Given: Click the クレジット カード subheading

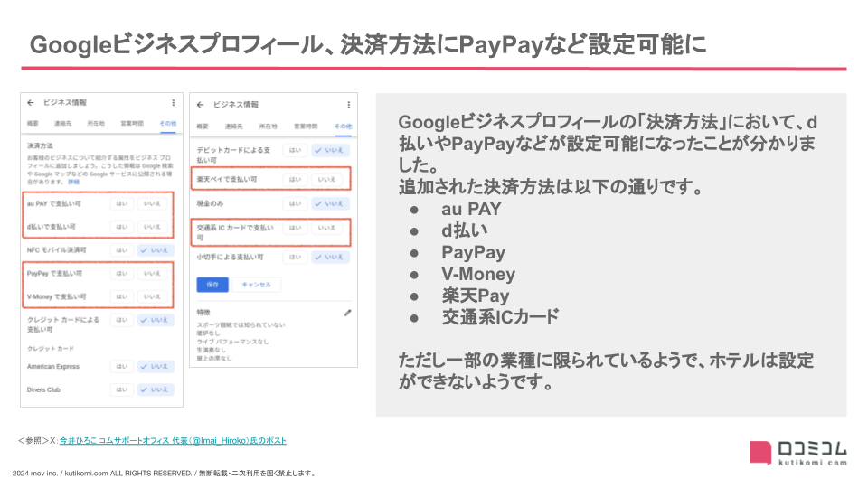Looking at the screenshot, I should click(51, 349).
